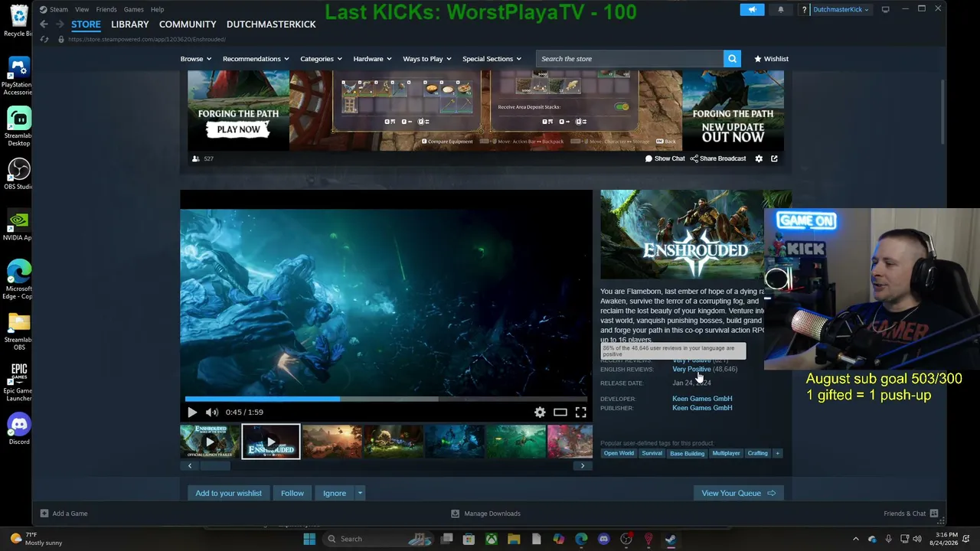The height and width of the screenshot is (551, 980).
Task: Open the View menu
Action: pyautogui.click(x=82, y=9)
